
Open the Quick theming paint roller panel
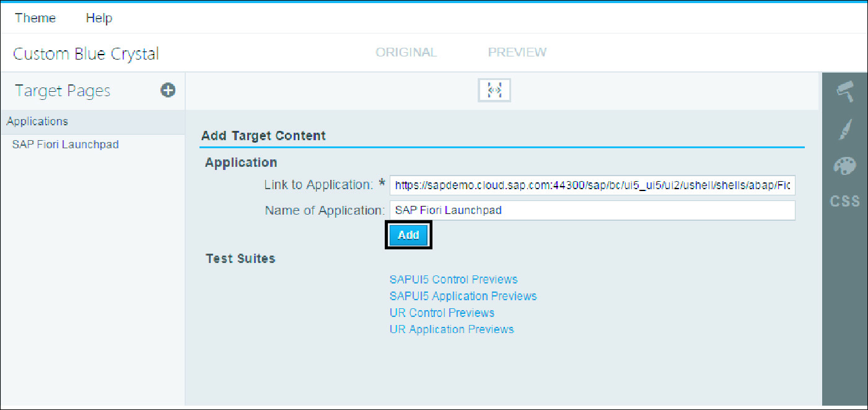[x=845, y=92]
